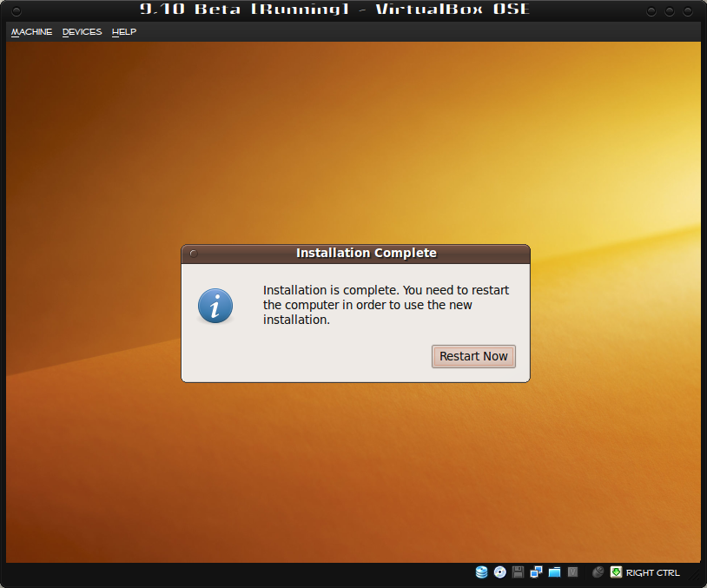The height and width of the screenshot is (588, 707).
Task: Click the virtualization V indicator icon
Action: tap(572, 572)
